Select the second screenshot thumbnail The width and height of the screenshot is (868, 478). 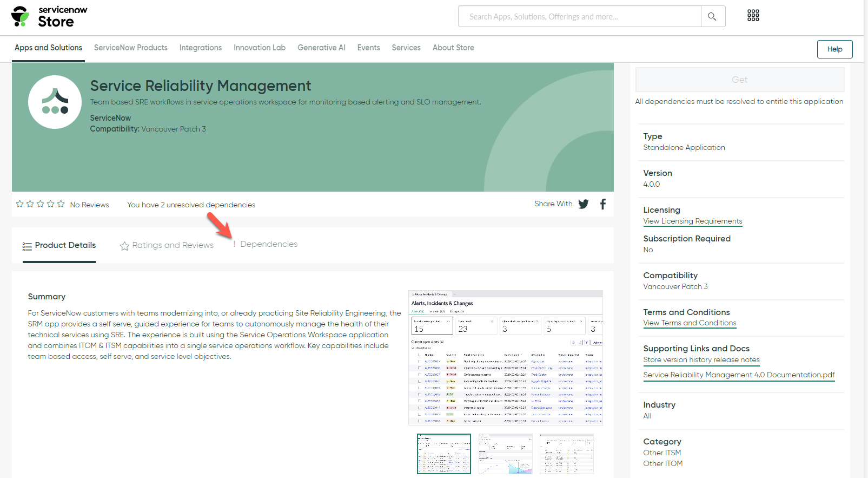tap(506, 454)
